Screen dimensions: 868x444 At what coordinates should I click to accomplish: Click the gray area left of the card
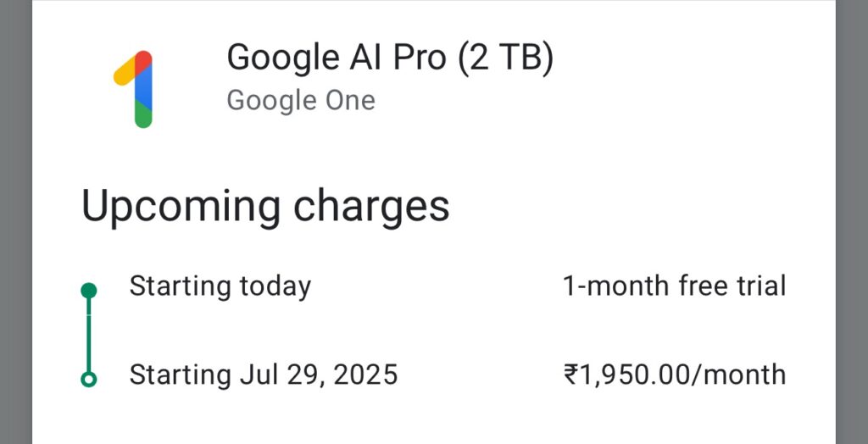point(16,222)
